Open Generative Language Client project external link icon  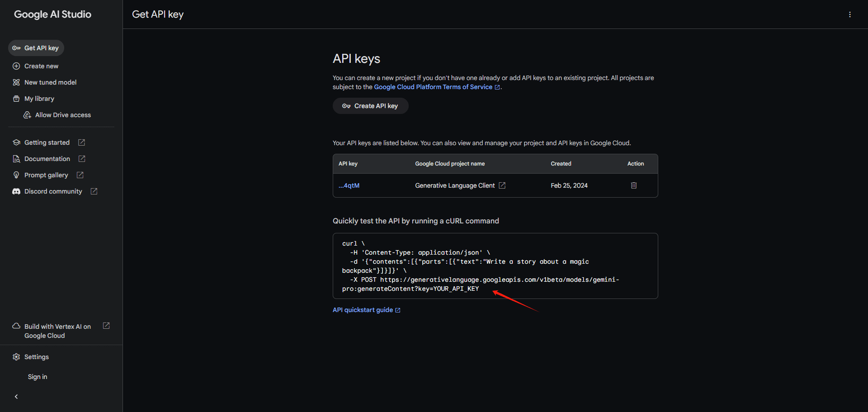click(502, 185)
